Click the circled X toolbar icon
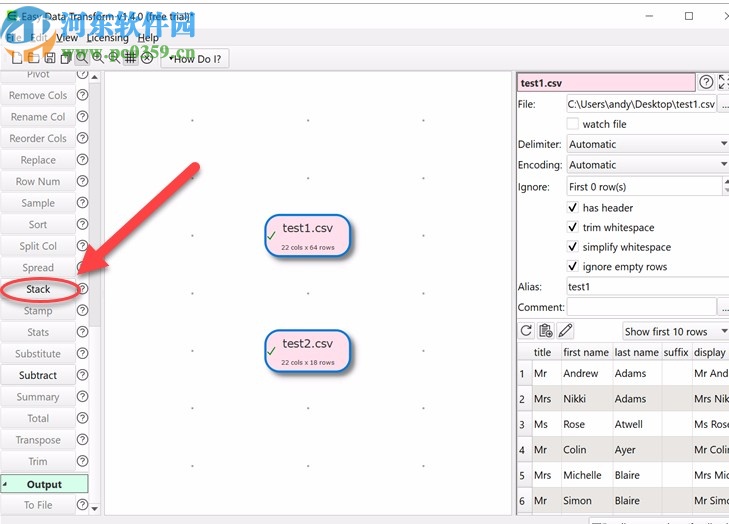 pyautogui.click(x=147, y=58)
